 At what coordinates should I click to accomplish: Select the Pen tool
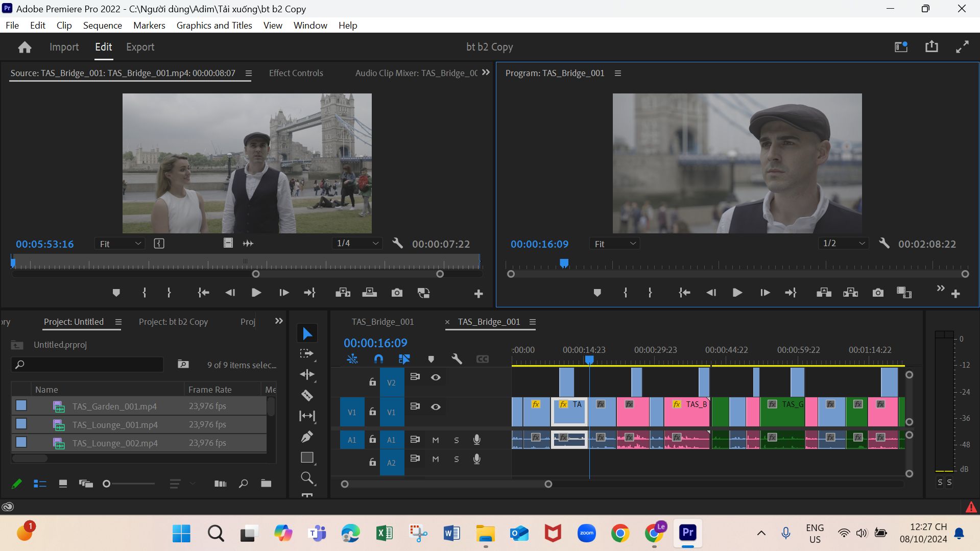[307, 437]
